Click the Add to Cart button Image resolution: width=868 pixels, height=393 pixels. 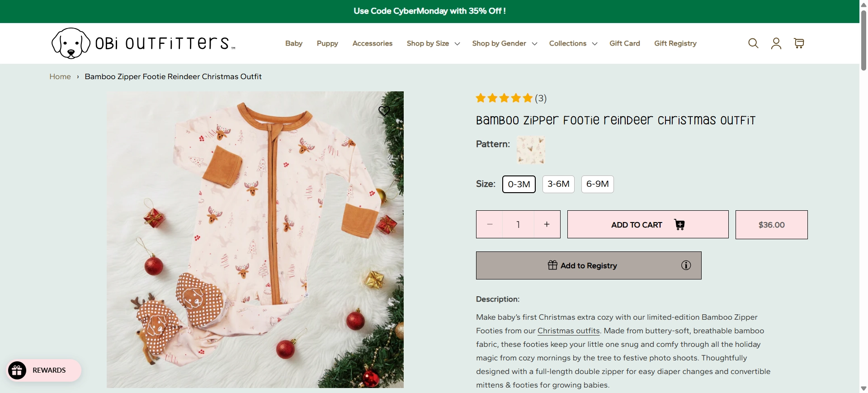click(647, 225)
